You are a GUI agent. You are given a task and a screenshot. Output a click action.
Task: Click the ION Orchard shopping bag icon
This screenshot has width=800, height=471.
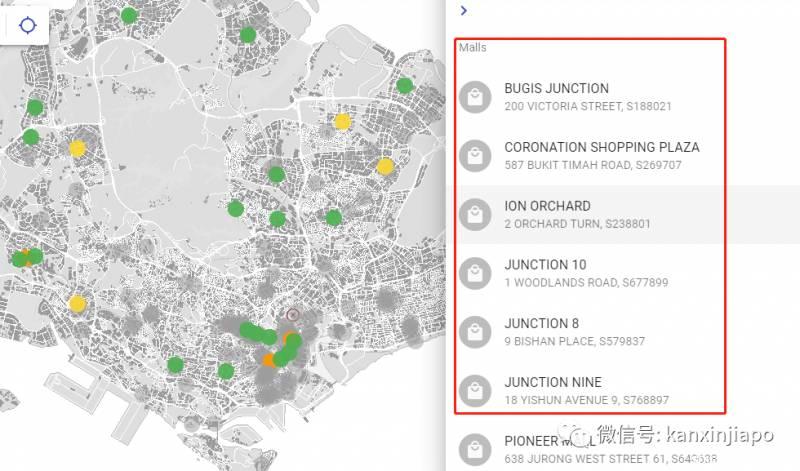pyautogui.click(x=475, y=215)
